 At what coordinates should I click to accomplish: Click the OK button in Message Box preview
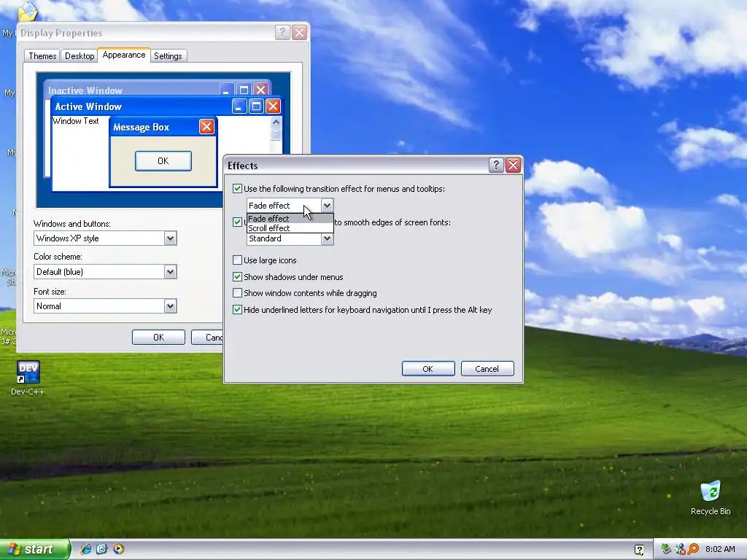coord(163,161)
